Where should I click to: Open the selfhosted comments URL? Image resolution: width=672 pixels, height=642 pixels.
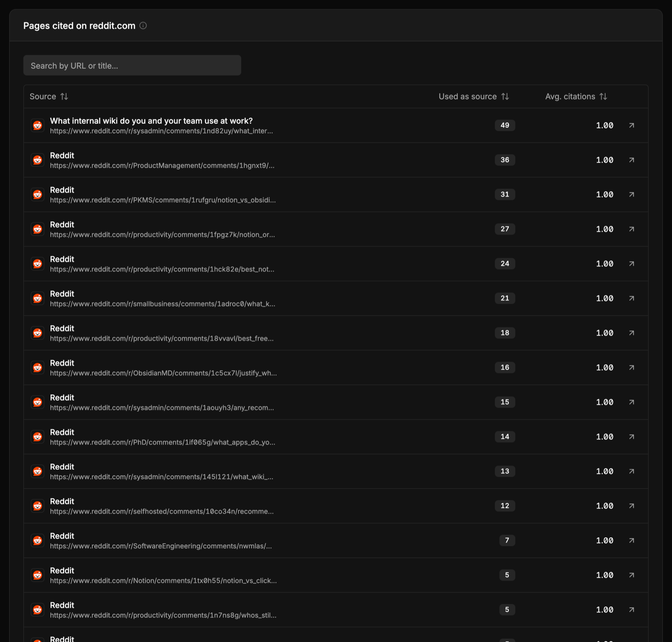click(x=162, y=511)
